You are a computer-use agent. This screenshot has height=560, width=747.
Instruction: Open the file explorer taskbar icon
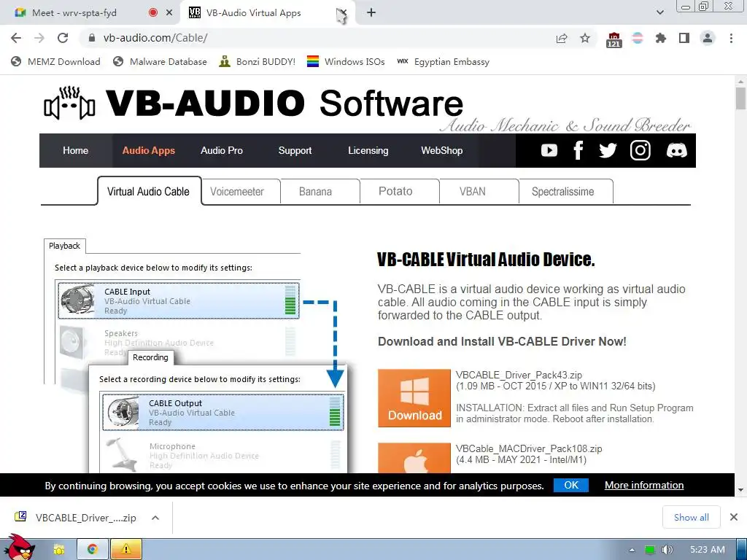pyautogui.click(x=58, y=550)
